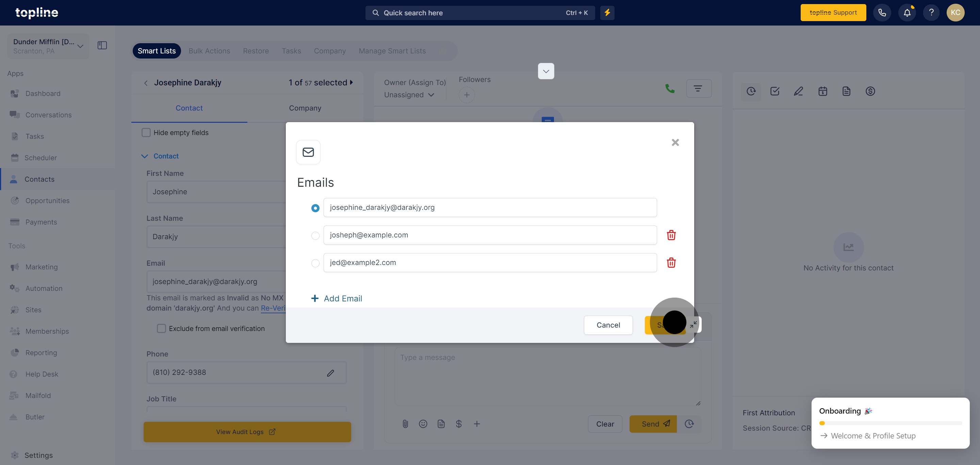This screenshot has height=465, width=980.
Task: Open the appointments calendar icon
Action: (x=822, y=91)
